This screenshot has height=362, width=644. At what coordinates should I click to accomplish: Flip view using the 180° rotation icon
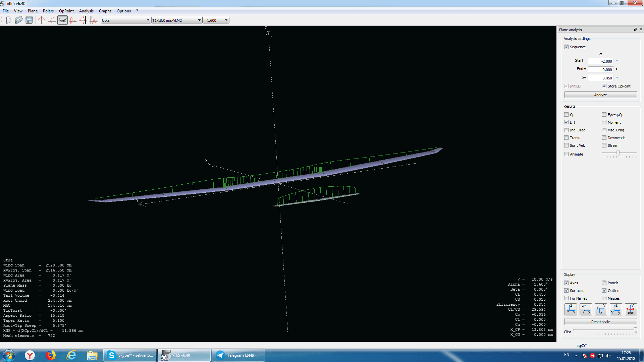[631, 309]
